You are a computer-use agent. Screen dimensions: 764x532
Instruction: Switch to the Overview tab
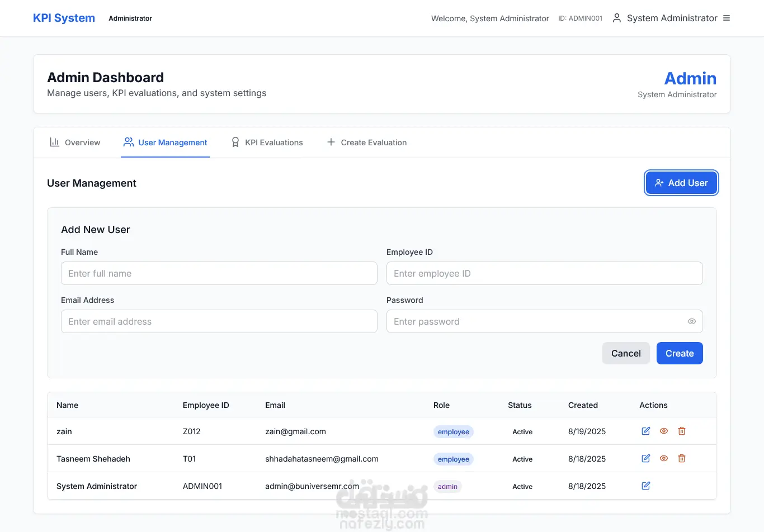coord(75,142)
